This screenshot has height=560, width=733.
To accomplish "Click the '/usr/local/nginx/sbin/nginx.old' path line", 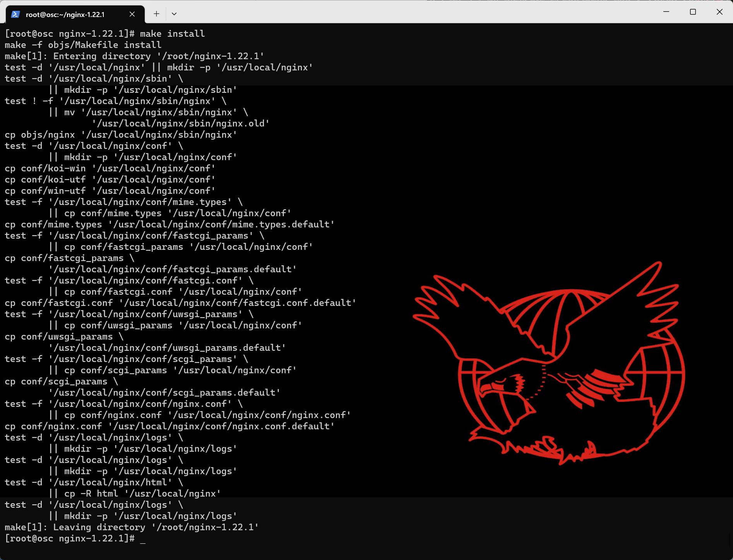I will point(181,123).
